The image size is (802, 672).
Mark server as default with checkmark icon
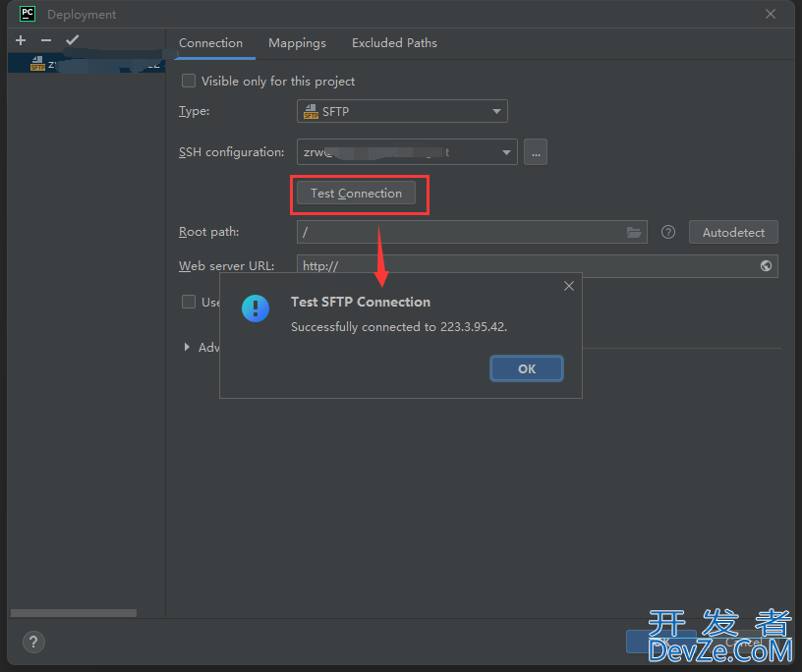click(x=72, y=40)
